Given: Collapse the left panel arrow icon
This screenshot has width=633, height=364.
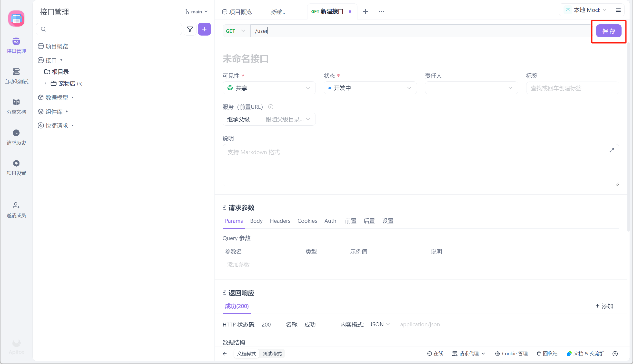Looking at the screenshot, I should pos(224,354).
